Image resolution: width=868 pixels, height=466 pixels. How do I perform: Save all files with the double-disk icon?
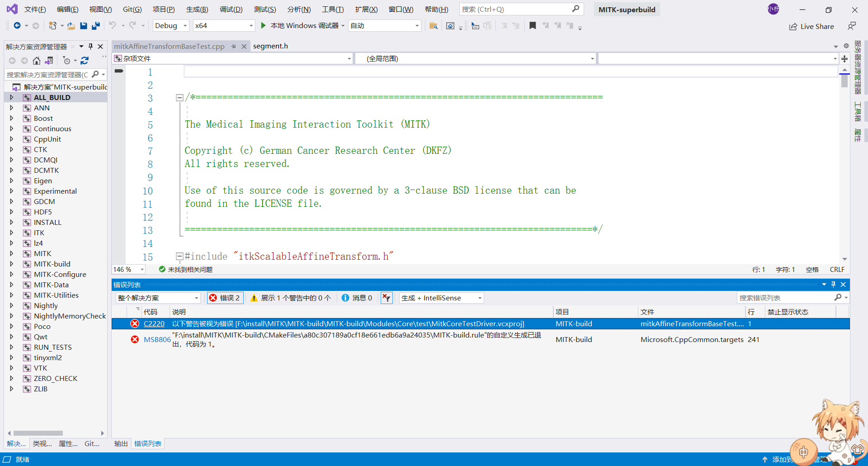pyautogui.click(x=95, y=26)
